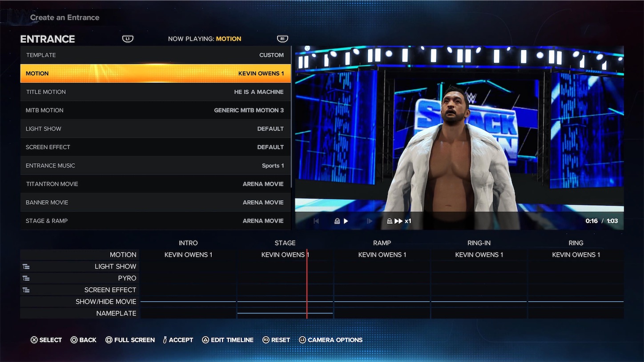Image resolution: width=644 pixels, height=362 pixels.
Task: Select Kevin Owens 1 motion under Intro
Action: pyautogui.click(x=189, y=255)
